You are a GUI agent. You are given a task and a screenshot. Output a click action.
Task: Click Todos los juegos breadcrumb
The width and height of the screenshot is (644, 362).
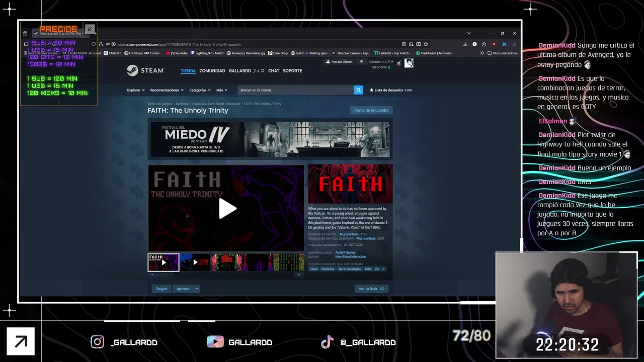[159, 104]
